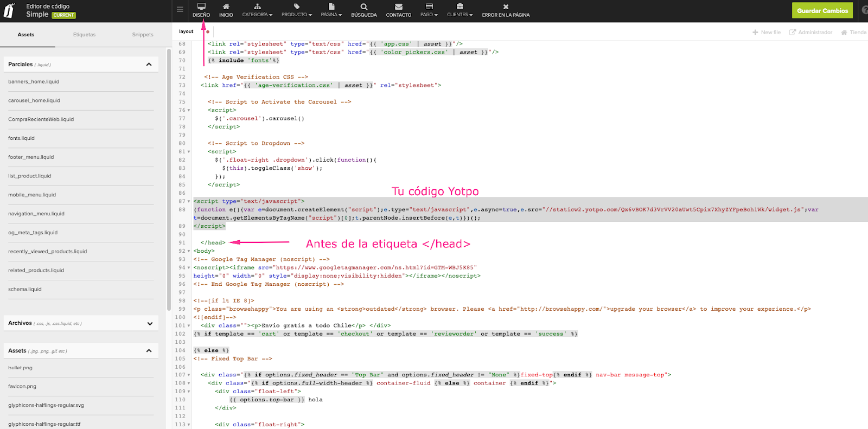This screenshot has height=429, width=868.
Task: Open mobile_menu.liquid file
Action: click(x=32, y=195)
